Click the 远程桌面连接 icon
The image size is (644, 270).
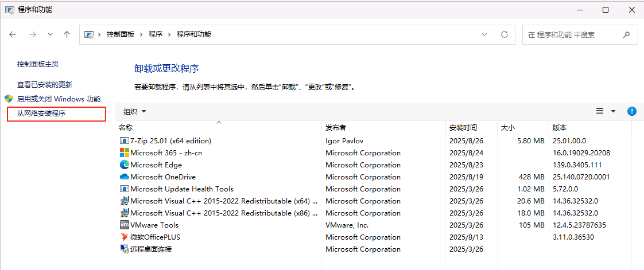click(124, 249)
